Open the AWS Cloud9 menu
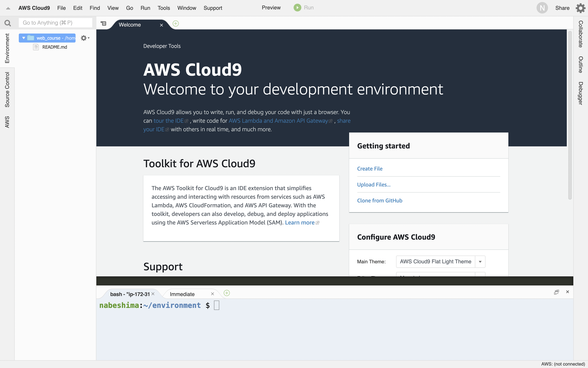The image size is (588, 368). pos(34,8)
